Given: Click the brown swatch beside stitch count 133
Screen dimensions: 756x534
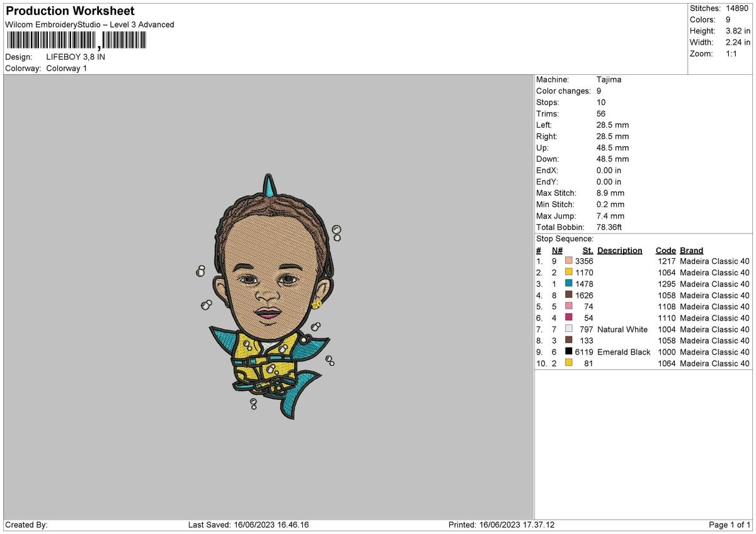Looking at the screenshot, I should 569,341.
